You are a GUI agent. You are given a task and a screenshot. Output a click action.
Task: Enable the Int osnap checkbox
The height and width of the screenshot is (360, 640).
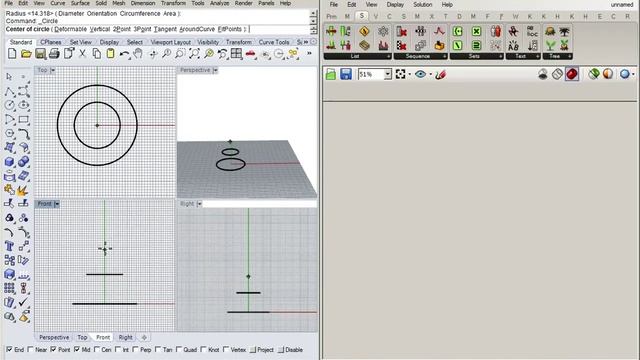[118, 349]
